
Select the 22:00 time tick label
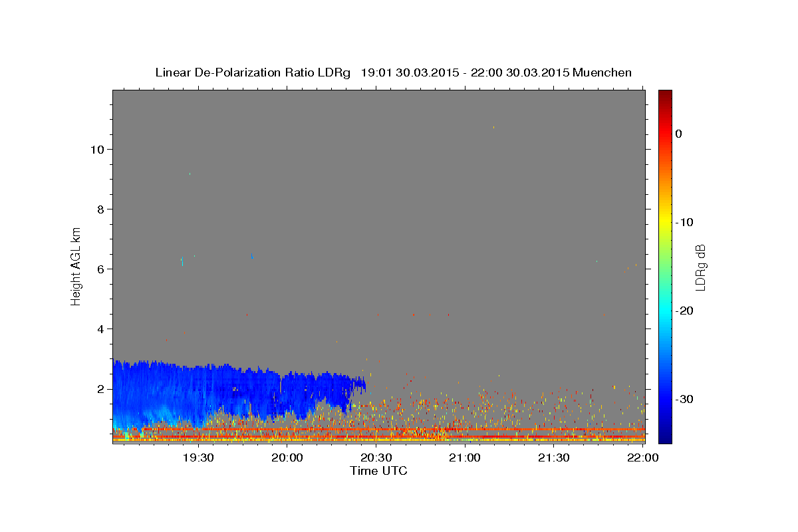point(643,458)
